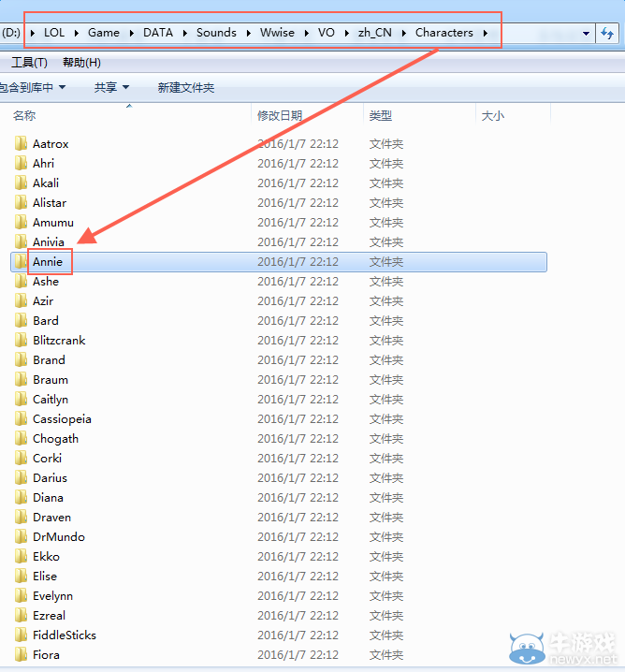Sort by the 类型 column header
The height and width of the screenshot is (672, 625).
(381, 115)
